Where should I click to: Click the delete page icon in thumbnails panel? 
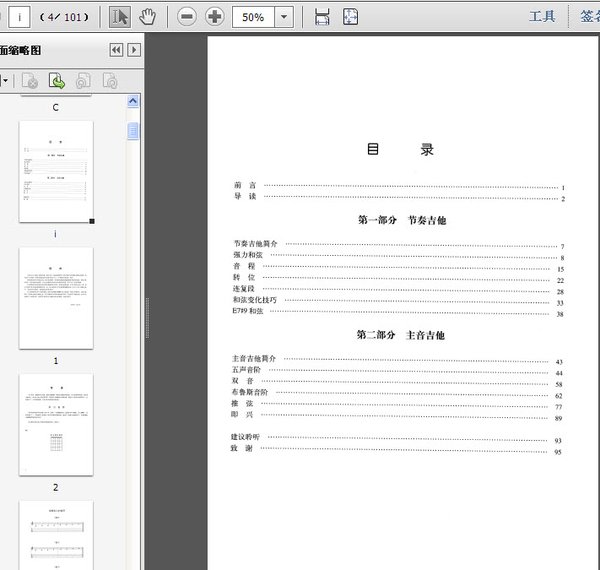point(30,81)
